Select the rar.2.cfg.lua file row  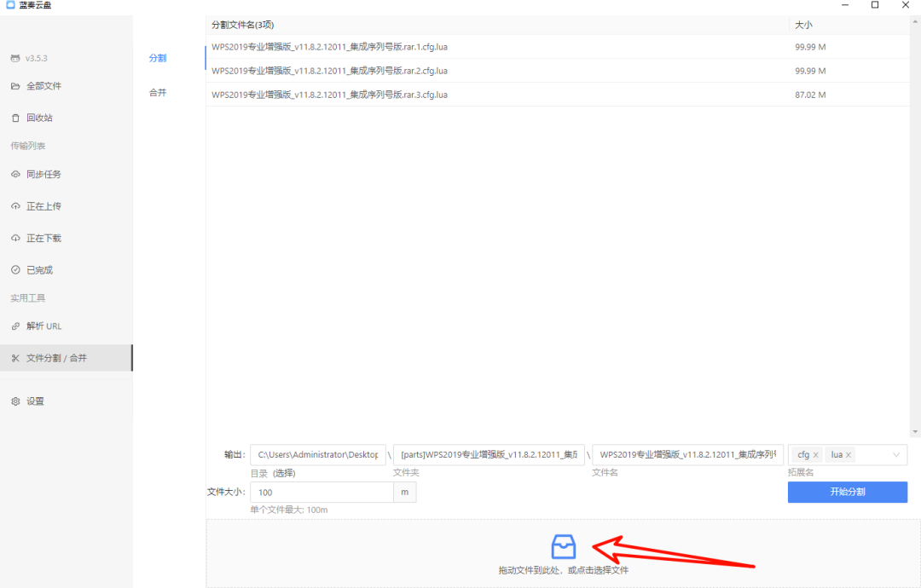(558, 71)
